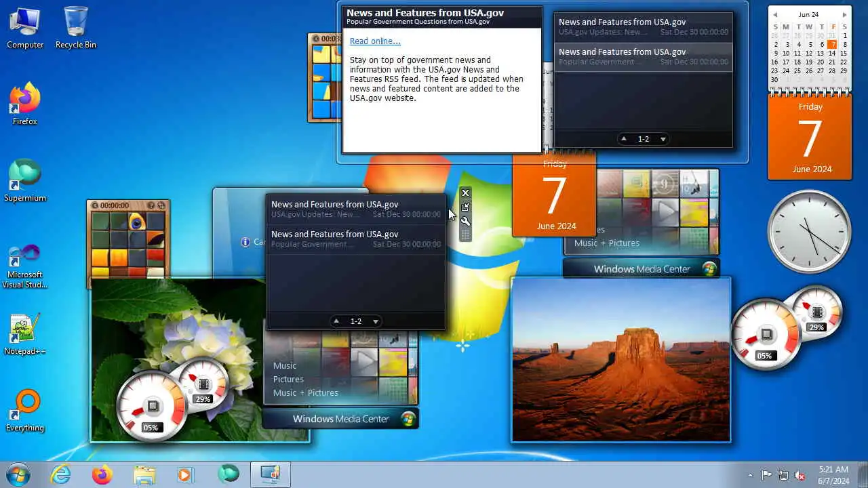868x488 pixels.
Task: Click the desert butte slideshow picture
Action: click(x=621, y=359)
